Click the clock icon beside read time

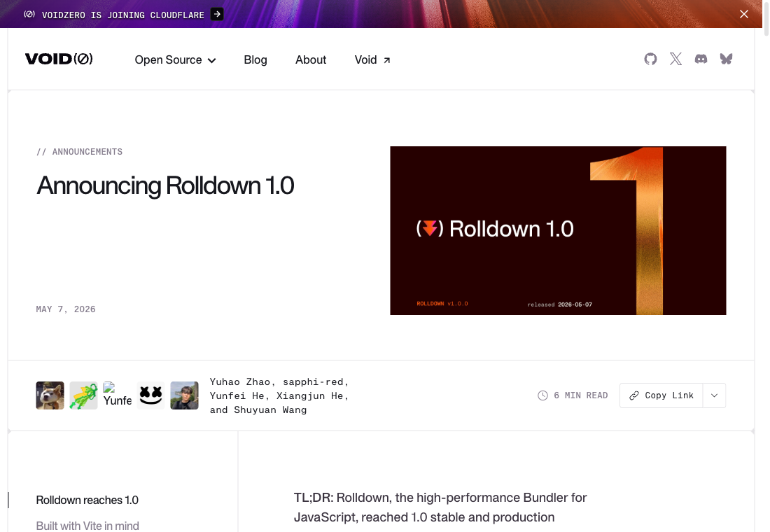coord(542,395)
